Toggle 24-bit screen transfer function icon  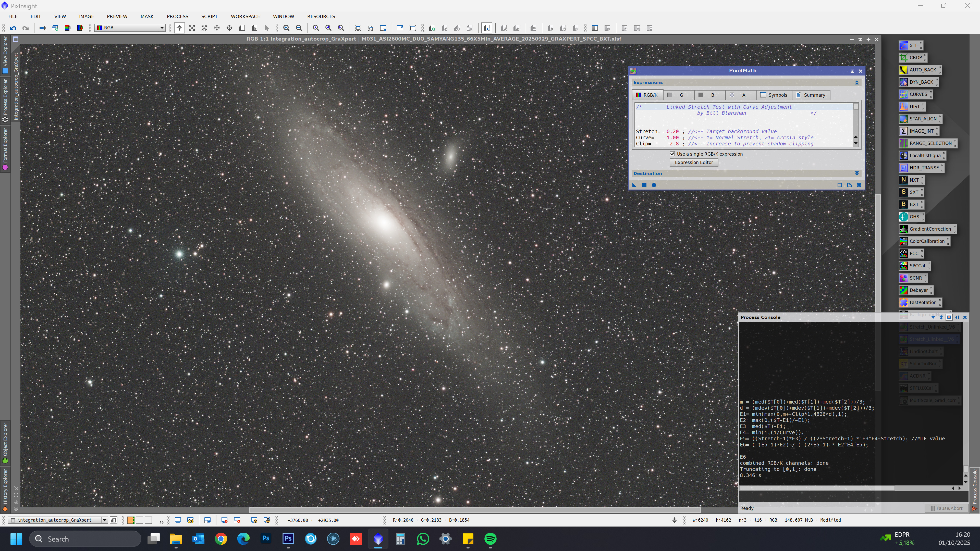tap(191, 520)
